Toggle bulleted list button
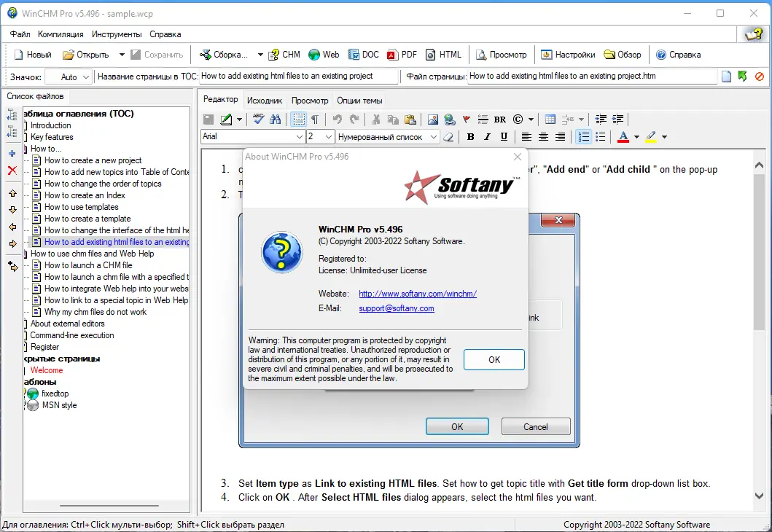Viewport: 772px width, 532px height. (x=600, y=137)
